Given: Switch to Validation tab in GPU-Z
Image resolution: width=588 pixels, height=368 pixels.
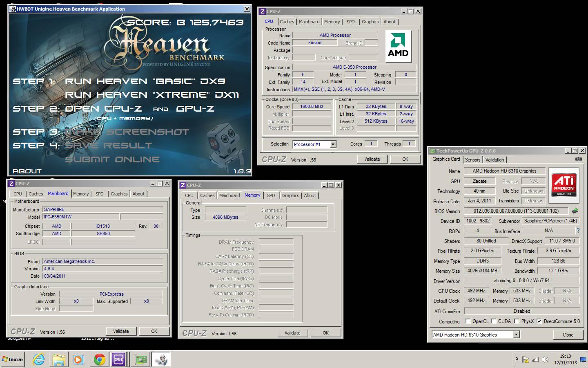Looking at the screenshot, I should click(494, 160).
